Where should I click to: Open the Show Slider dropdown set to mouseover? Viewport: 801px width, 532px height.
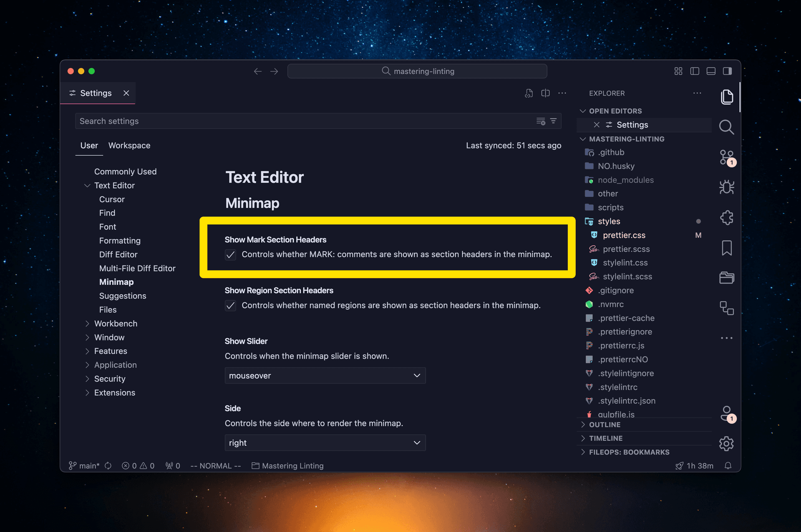(325, 376)
